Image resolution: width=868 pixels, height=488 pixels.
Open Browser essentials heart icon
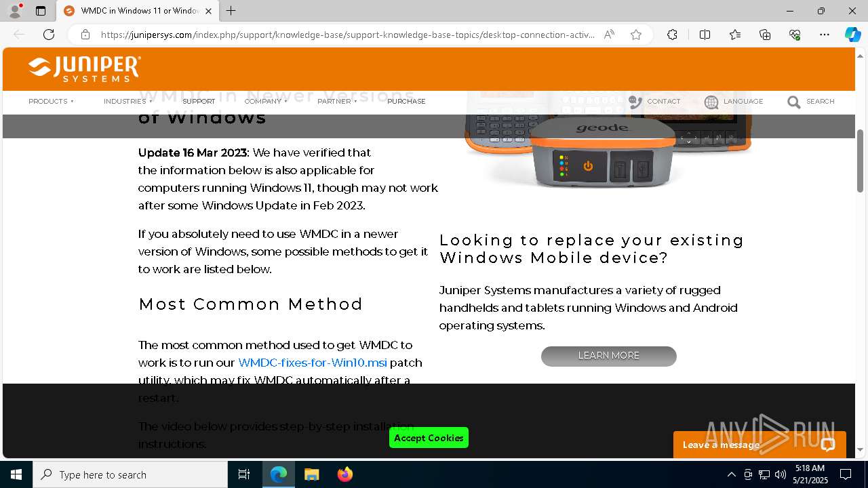pyautogui.click(x=795, y=35)
